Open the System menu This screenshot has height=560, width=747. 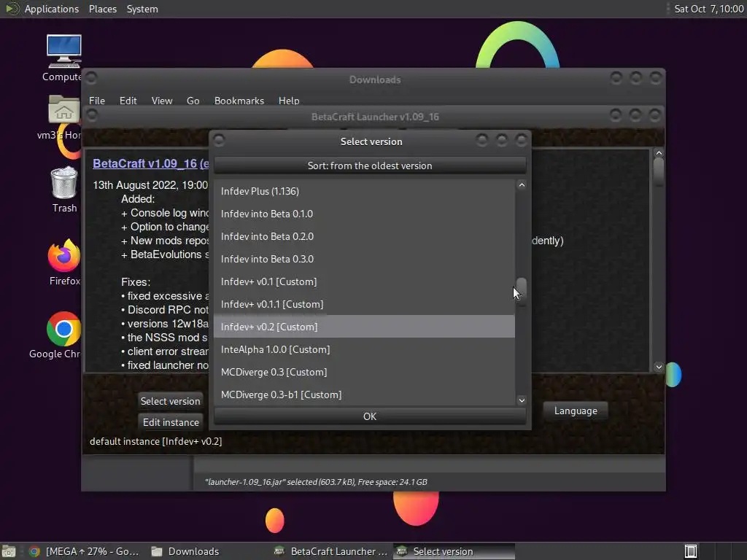(x=142, y=9)
